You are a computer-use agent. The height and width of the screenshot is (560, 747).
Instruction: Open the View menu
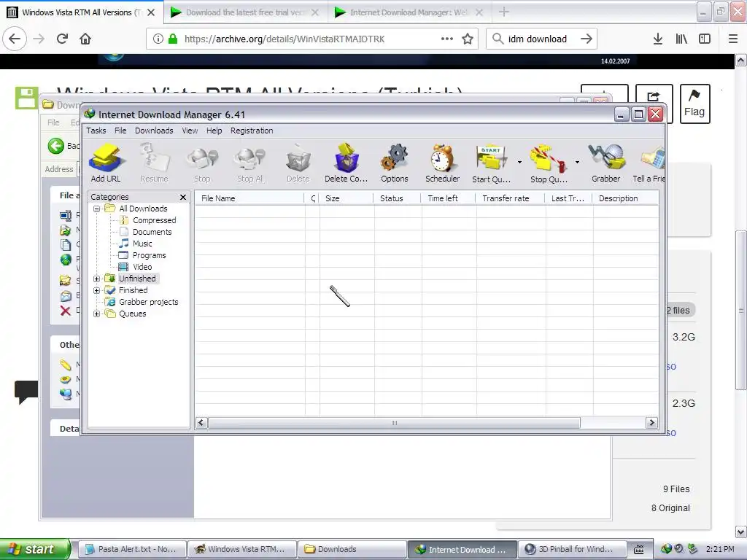click(x=190, y=131)
